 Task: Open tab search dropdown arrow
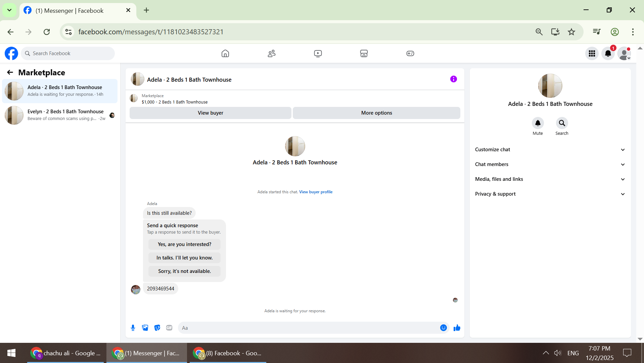point(9,10)
